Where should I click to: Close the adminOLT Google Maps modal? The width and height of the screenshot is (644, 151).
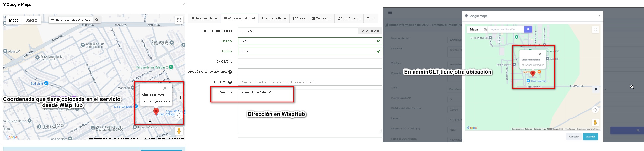coord(599,16)
